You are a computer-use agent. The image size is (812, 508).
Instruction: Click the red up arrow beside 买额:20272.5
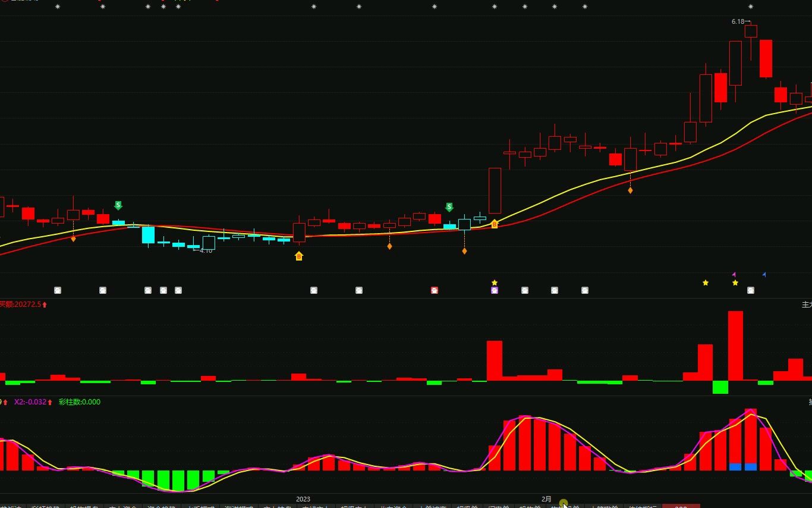click(x=45, y=305)
